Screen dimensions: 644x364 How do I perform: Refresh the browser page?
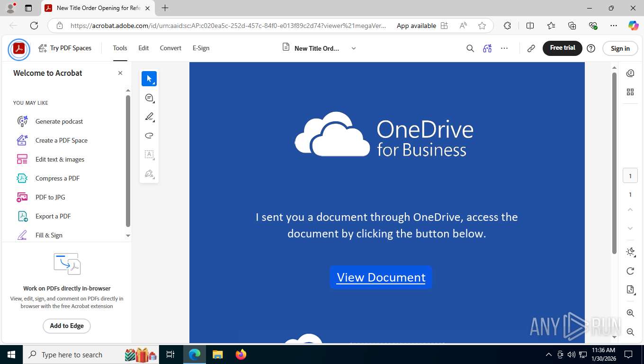tap(34, 26)
